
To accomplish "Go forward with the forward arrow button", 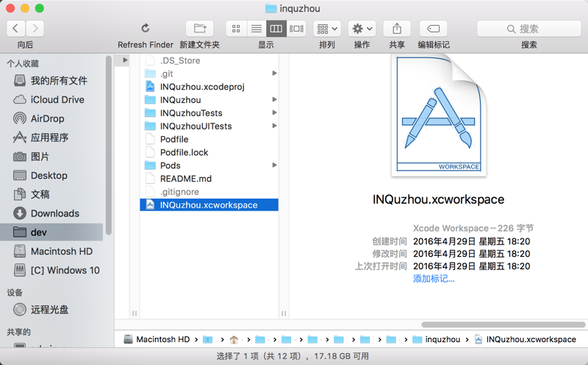I will point(35,29).
